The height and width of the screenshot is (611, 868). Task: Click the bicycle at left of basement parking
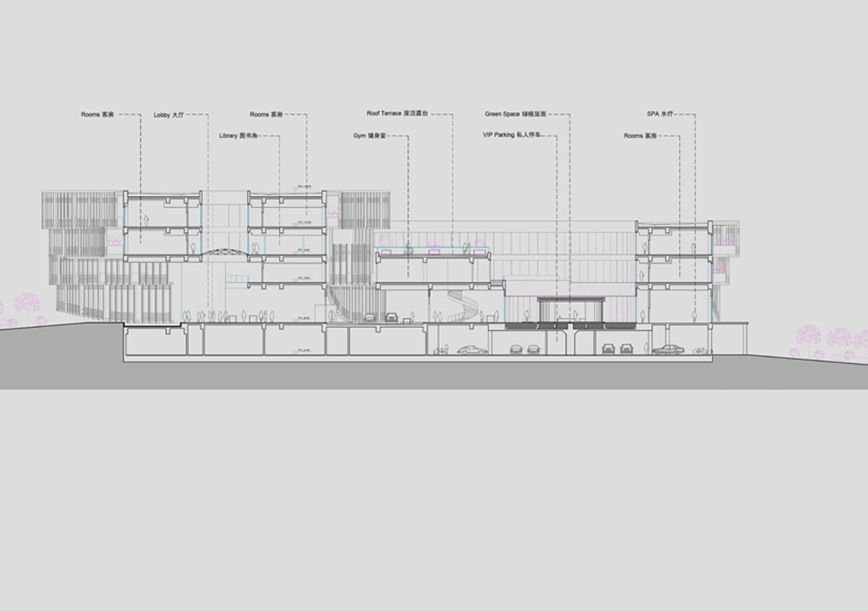[x=438, y=351]
